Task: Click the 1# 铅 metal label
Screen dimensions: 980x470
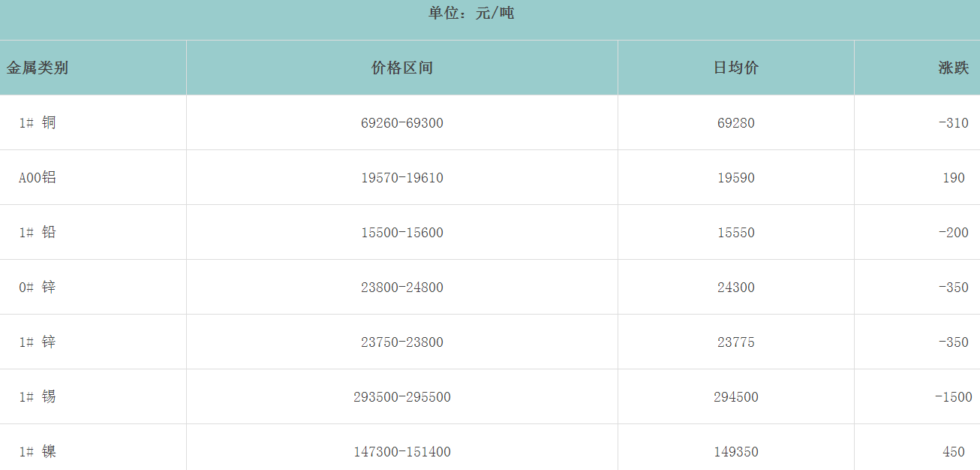Action: [38, 232]
